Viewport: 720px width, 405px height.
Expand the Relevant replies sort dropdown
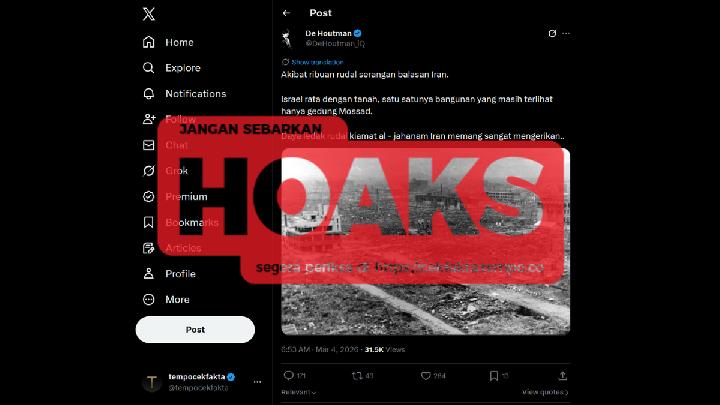coord(299,392)
